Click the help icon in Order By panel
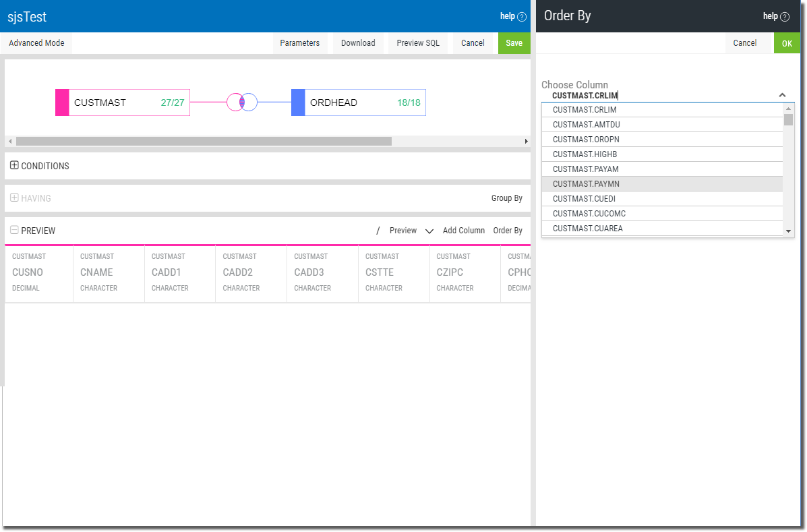The image size is (807, 532). tap(785, 16)
